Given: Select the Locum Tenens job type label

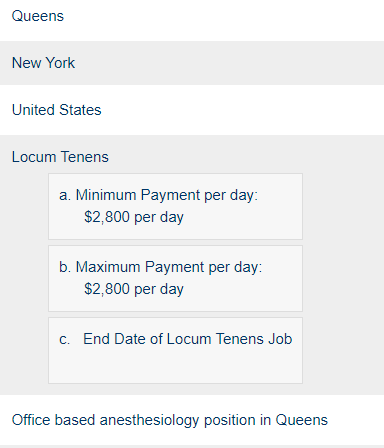Looking at the screenshot, I should click(60, 157).
